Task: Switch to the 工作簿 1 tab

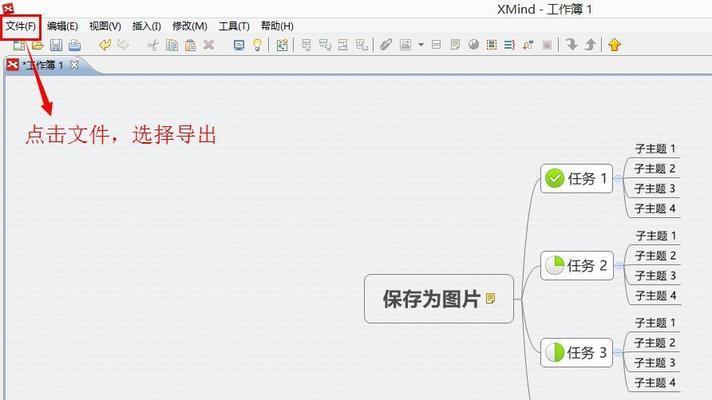Action: click(x=44, y=65)
